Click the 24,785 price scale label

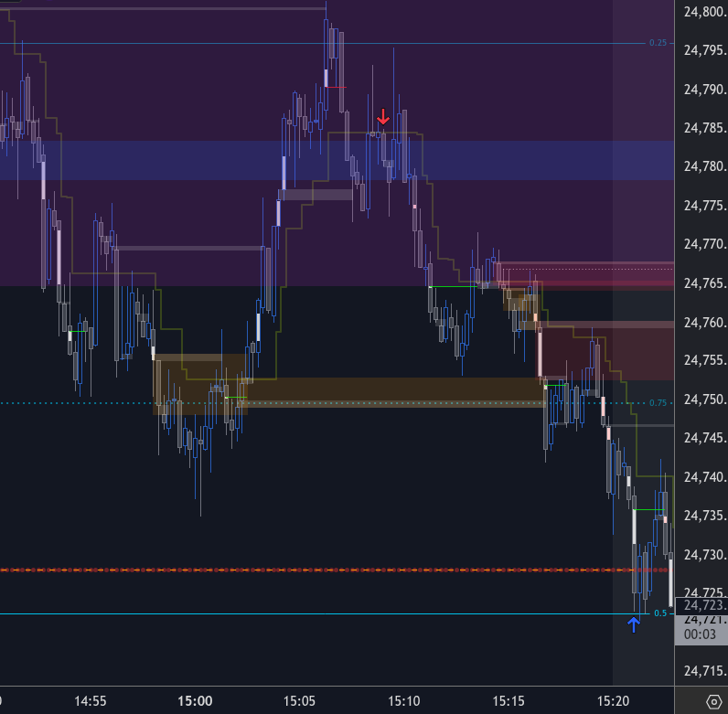tap(705, 128)
